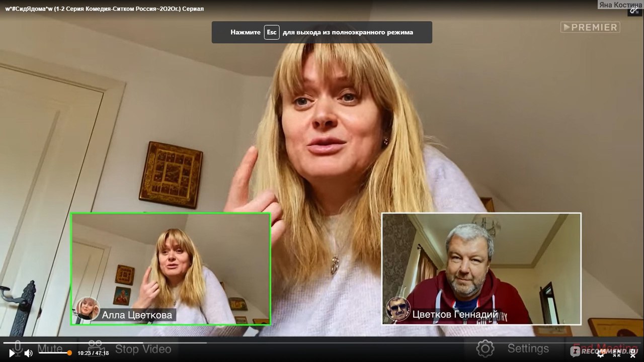Screen dimensions: 644x362
Task: Adjust the orange volume slider
Action: tap(55, 353)
